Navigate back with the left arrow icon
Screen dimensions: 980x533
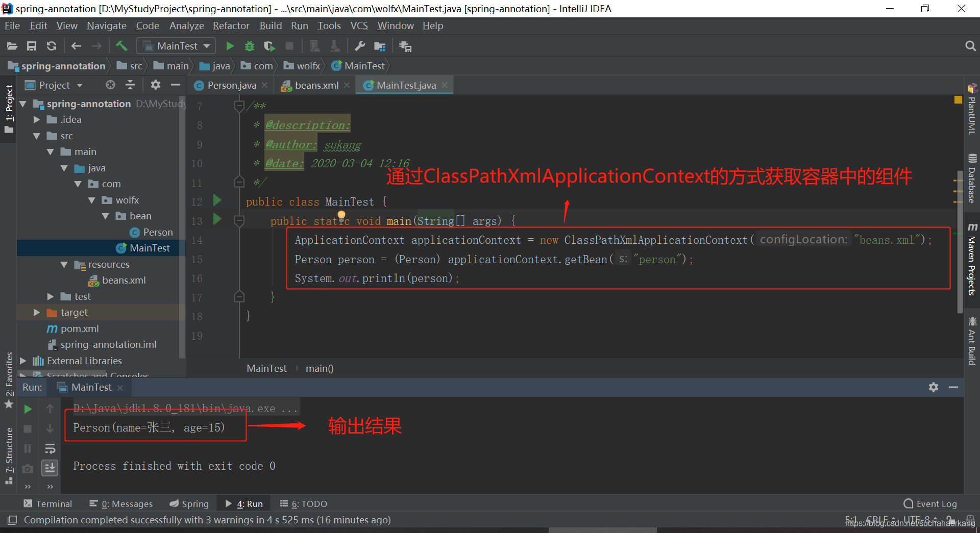coord(76,46)
